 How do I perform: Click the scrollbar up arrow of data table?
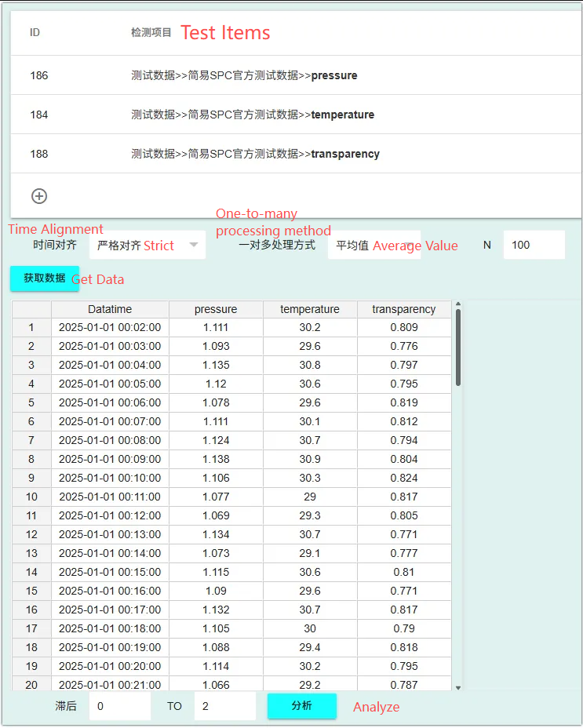point(458,304)
